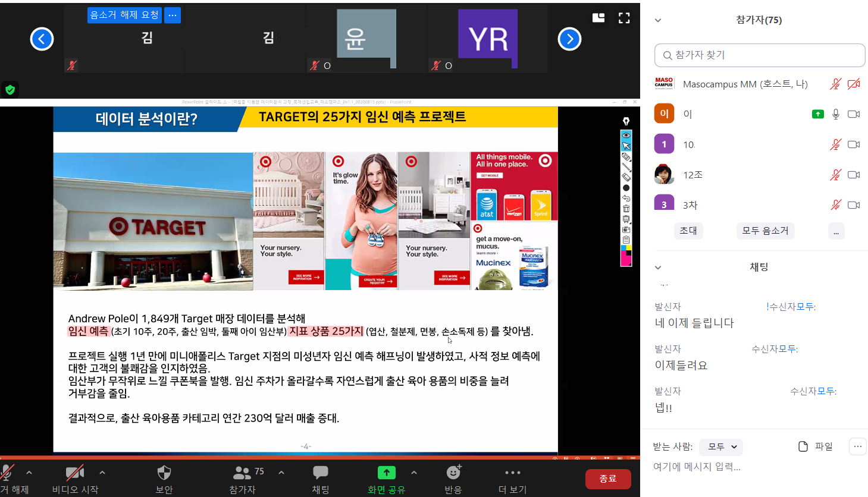Toggle microphone for Masocampus MM host
The height and width of the screenshot is (497, 868).
click(x=836, y=84)
